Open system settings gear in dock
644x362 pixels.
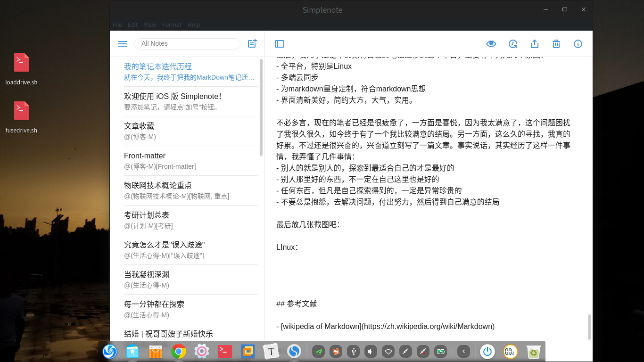[x=202, y=351]
